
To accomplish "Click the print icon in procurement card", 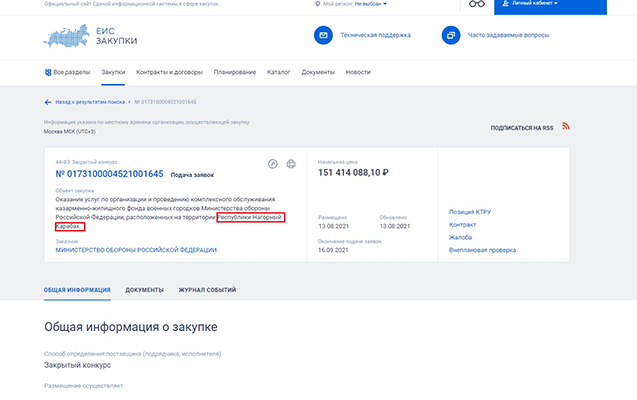I will 291,164.
